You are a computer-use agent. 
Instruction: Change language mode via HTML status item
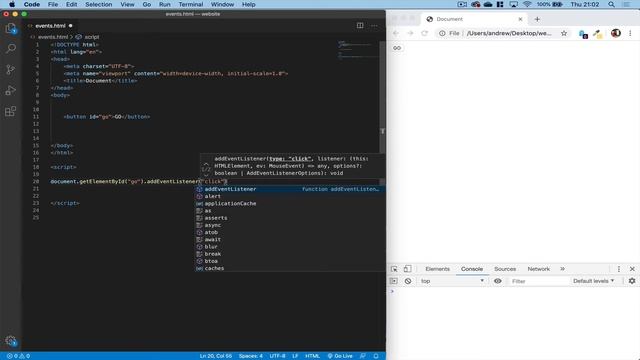coord(312,356)
